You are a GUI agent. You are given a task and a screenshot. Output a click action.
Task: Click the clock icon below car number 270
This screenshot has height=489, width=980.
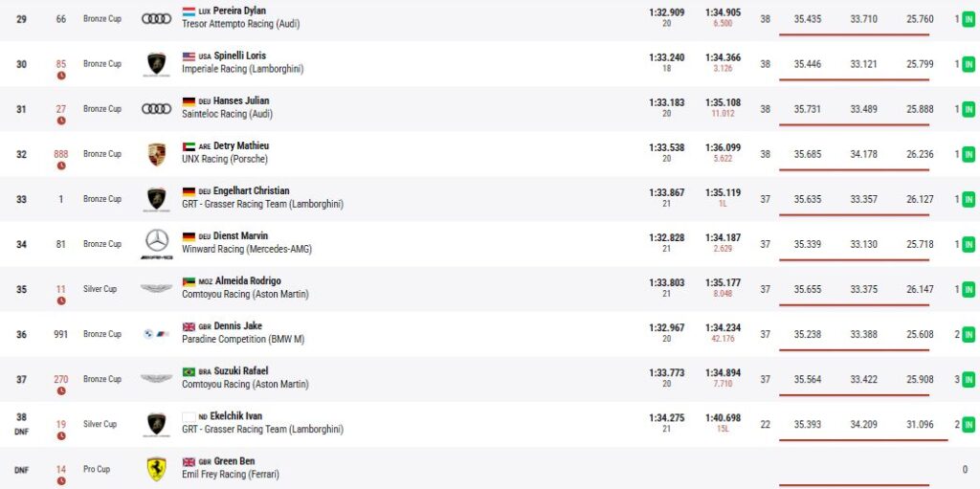[x=61, y=390]
